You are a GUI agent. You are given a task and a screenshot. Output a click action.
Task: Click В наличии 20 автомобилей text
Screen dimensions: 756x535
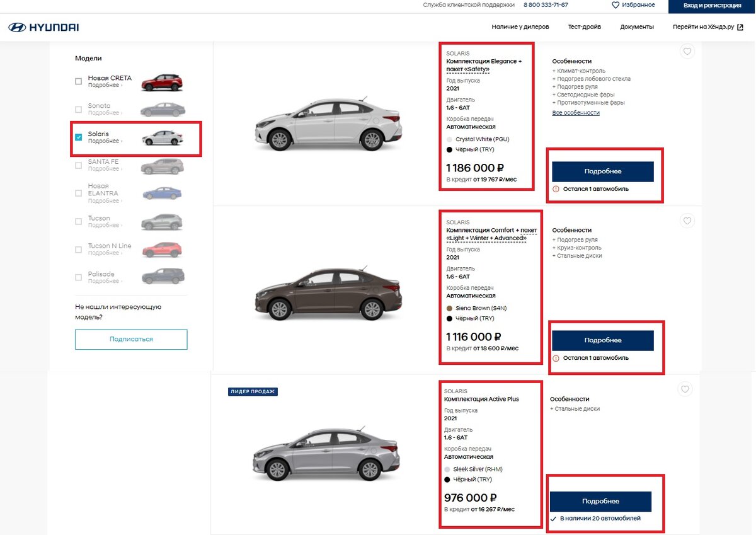click(x=600, y=519)
